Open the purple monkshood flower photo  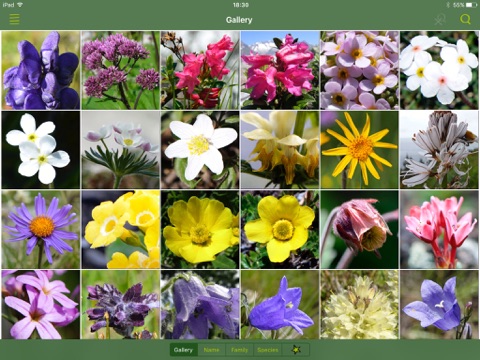41,70
